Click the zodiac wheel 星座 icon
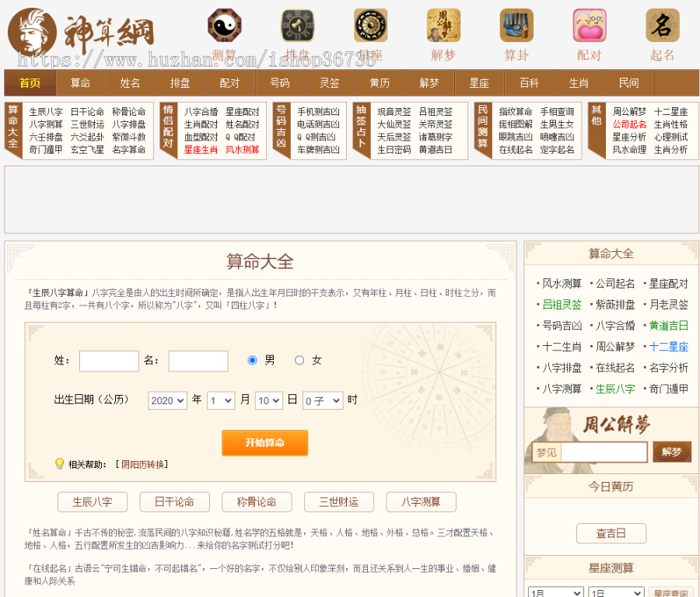This screenshot has height=597, width=700. (370, 26)
